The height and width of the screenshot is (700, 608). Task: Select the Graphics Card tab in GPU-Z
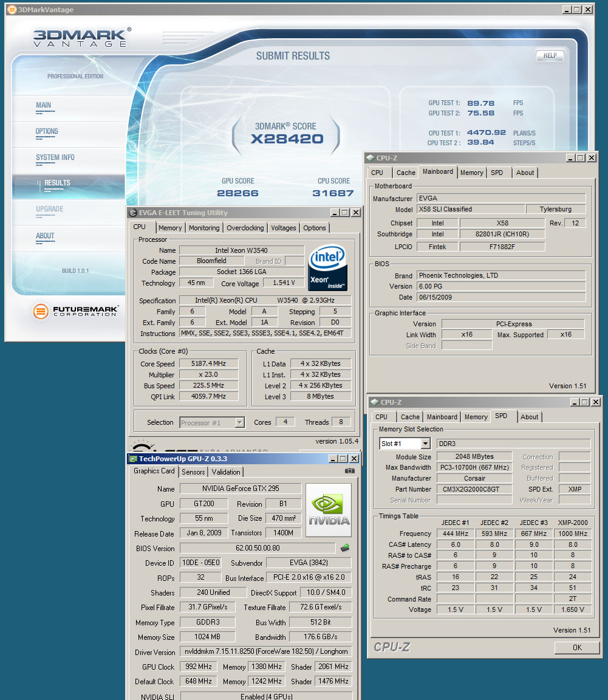coord(154,471)
